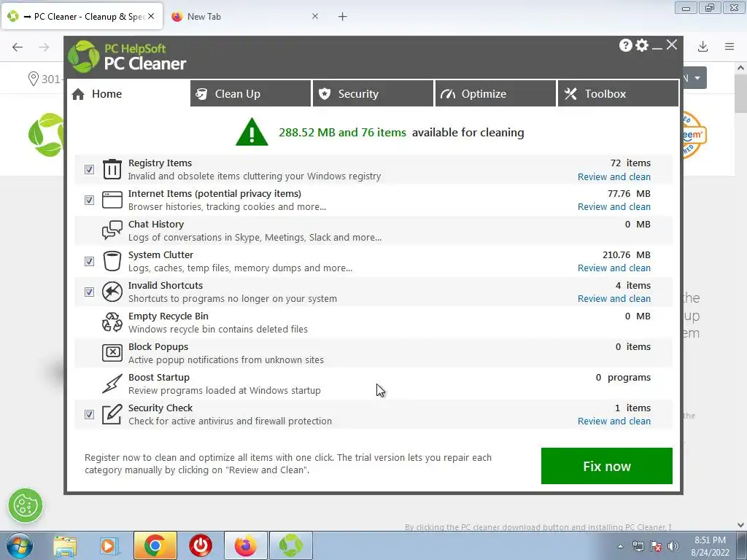Switch to the Toolbox tab
747x560 pixels.
619,94
